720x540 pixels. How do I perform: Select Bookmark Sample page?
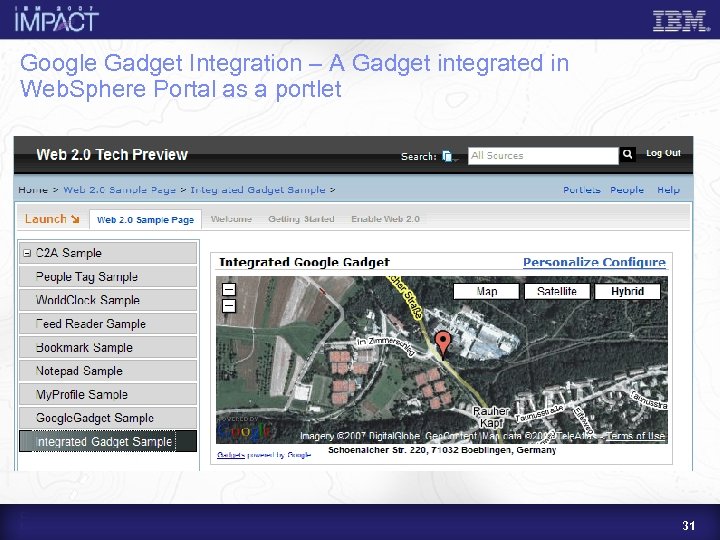(108, 348)
